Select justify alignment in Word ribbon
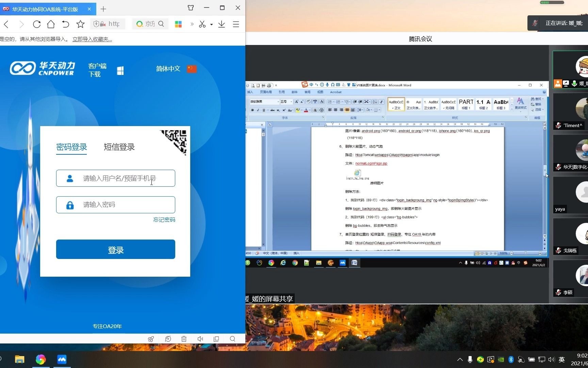Image resolution: width=588 pixels, height=368 pixels. click(x=347, y=110)
